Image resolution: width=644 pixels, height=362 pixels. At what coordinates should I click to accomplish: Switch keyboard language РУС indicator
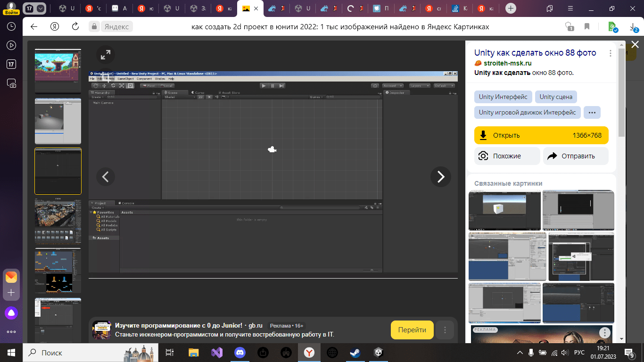[579, 353]
